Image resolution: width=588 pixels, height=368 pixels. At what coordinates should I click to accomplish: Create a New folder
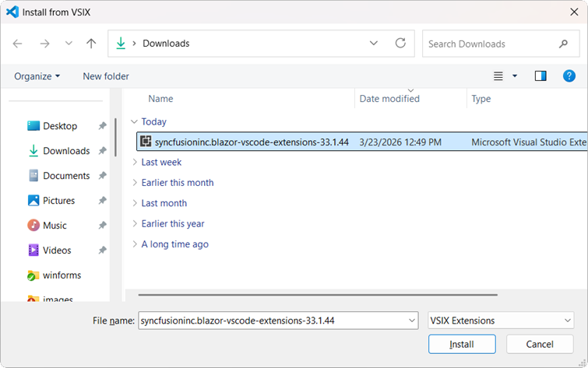click(x=106, y=76)
